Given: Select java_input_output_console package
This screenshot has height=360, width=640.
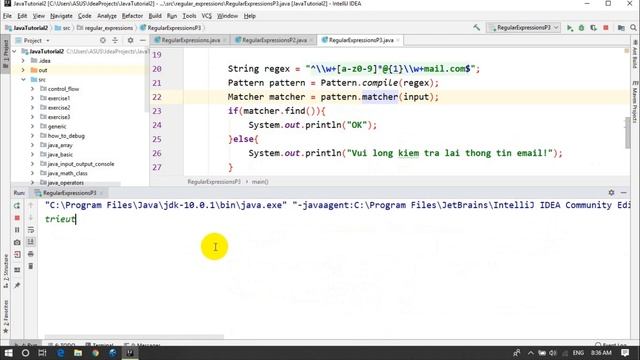Looking at the screenshot, I should (x=80, y=164).
